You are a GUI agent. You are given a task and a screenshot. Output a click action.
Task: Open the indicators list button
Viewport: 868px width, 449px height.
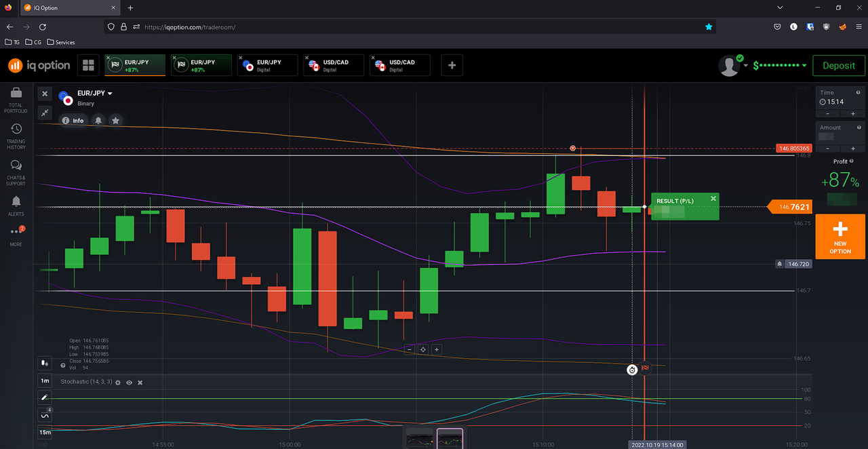coord(45,415)
